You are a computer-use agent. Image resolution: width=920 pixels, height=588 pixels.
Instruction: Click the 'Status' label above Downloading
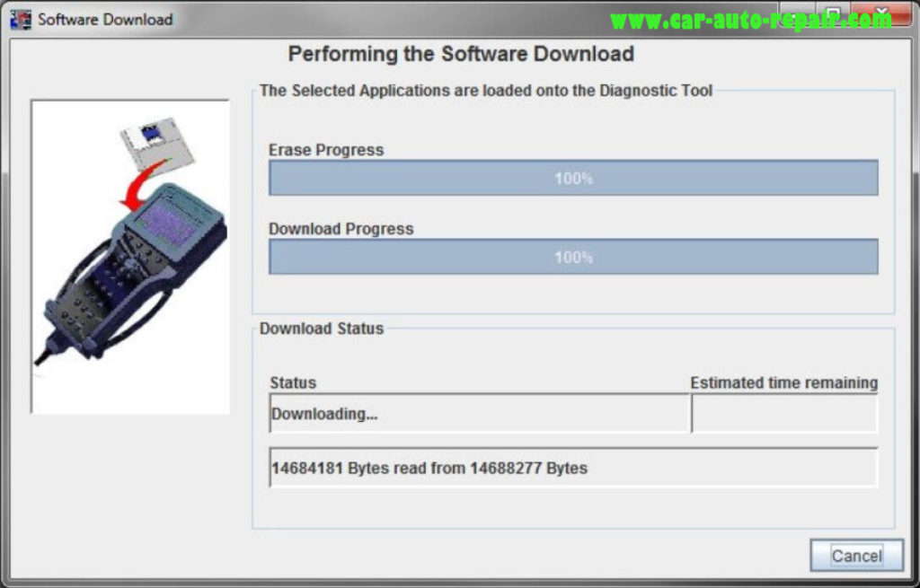pyautogui.click(x=293, y=382)
